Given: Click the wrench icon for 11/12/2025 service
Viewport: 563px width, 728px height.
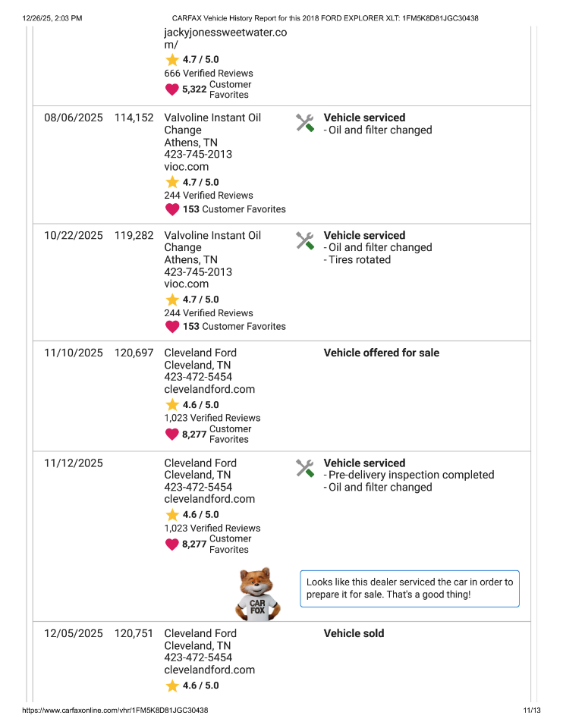Looking at the screenshot, I should point(305,469).
